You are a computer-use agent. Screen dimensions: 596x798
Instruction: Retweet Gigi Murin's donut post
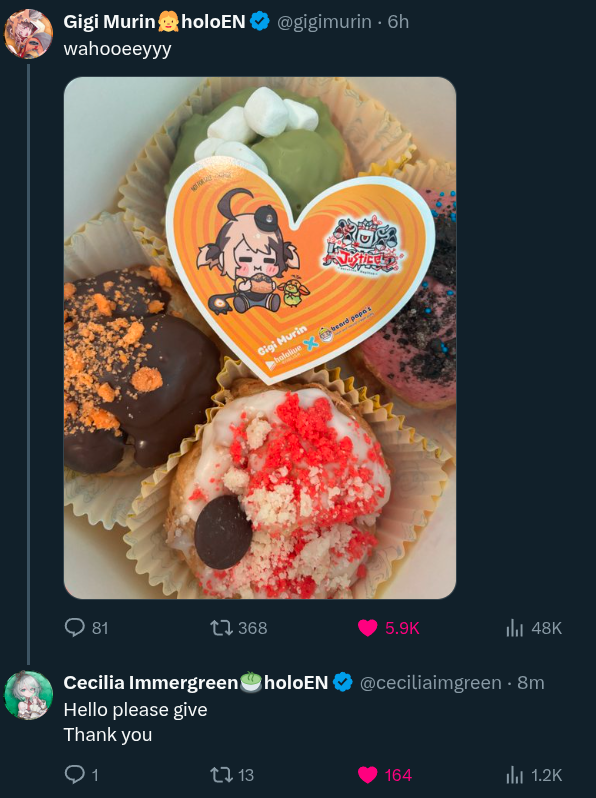tap(222, 628)
